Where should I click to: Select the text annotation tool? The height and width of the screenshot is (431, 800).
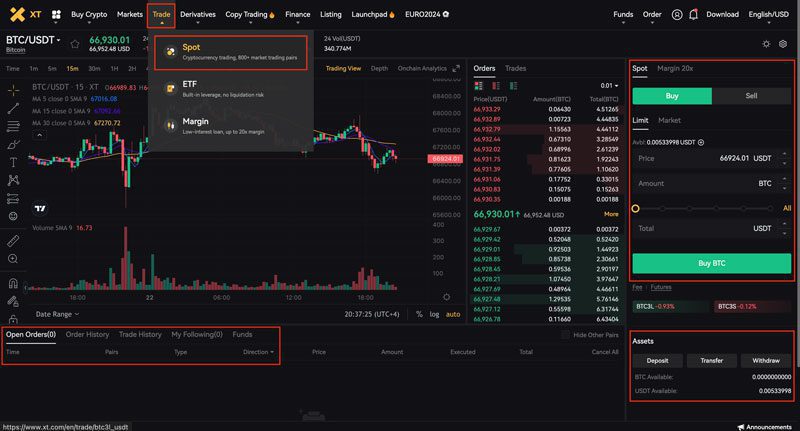(x=13, y=162)
